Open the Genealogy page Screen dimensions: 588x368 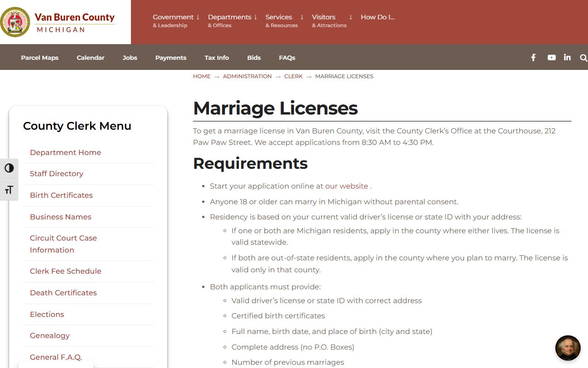[x=50, y=335]
